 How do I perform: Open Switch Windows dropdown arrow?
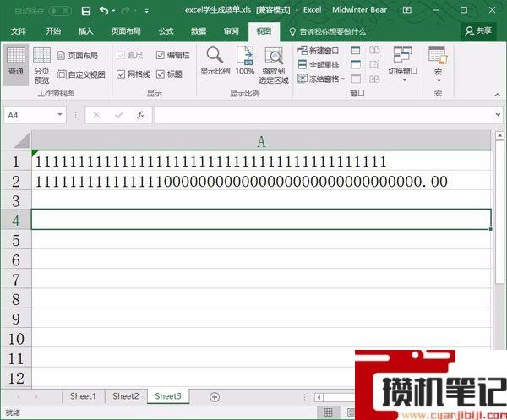(x=404, y=80)
